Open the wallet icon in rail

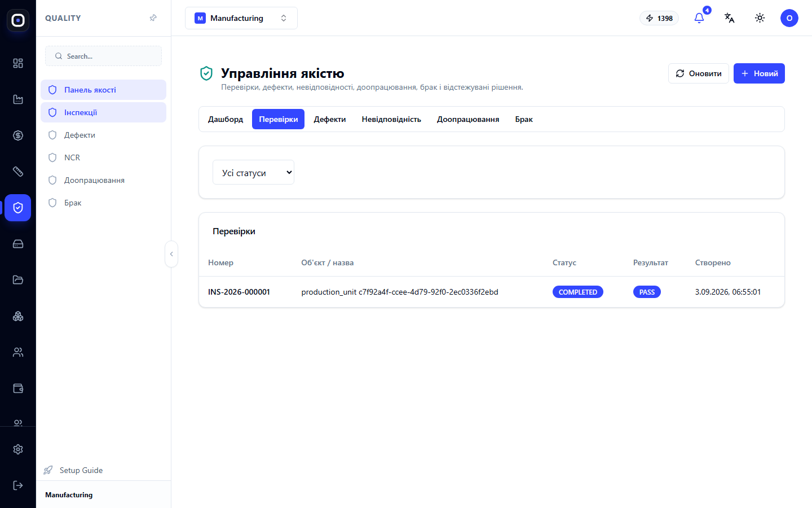tap(18, 388)
